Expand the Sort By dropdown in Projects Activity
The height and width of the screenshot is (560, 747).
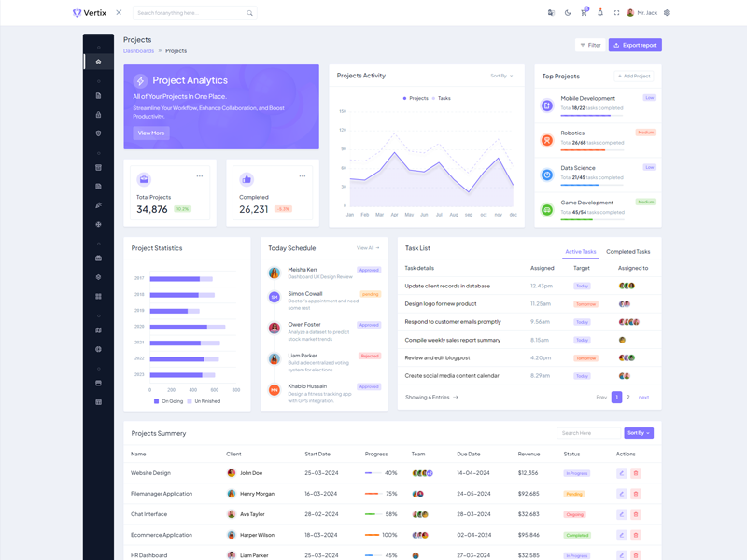[501, 76]
